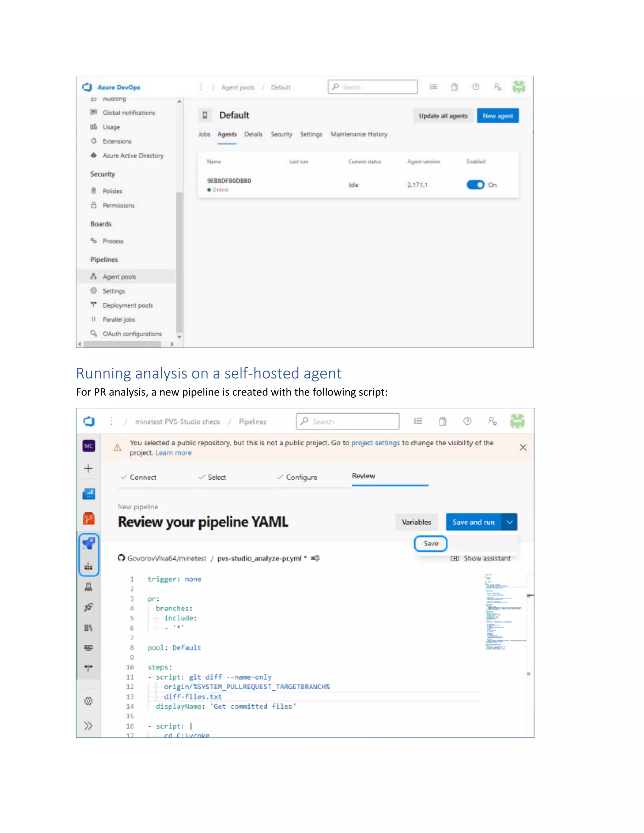Image resolution: width=644 pixels, height=833 pixels.
Task: Click the Azure DevOps logo in pipeline screenshot
Action: tap(89, 422)
